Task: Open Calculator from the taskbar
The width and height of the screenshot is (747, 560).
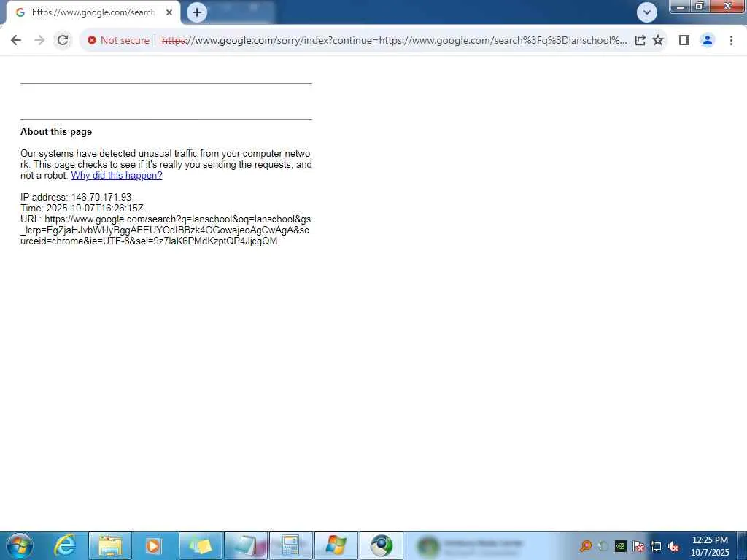Action: point(290,545)
